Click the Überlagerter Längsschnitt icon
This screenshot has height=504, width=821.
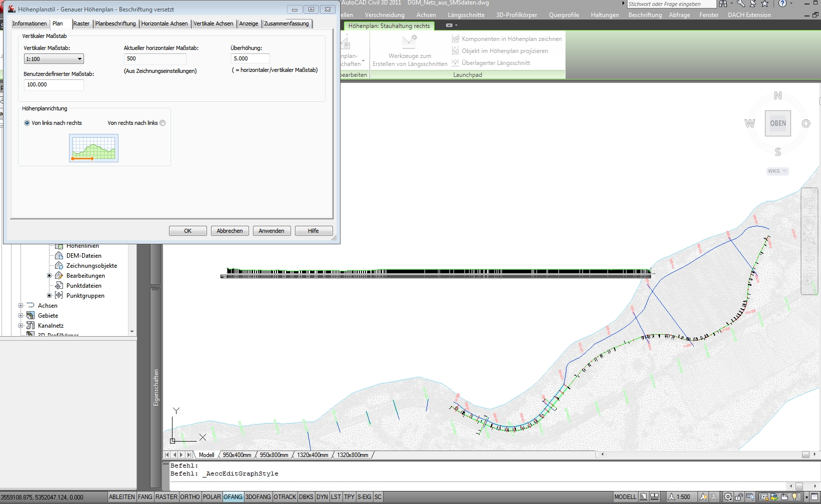pos(455,62)
